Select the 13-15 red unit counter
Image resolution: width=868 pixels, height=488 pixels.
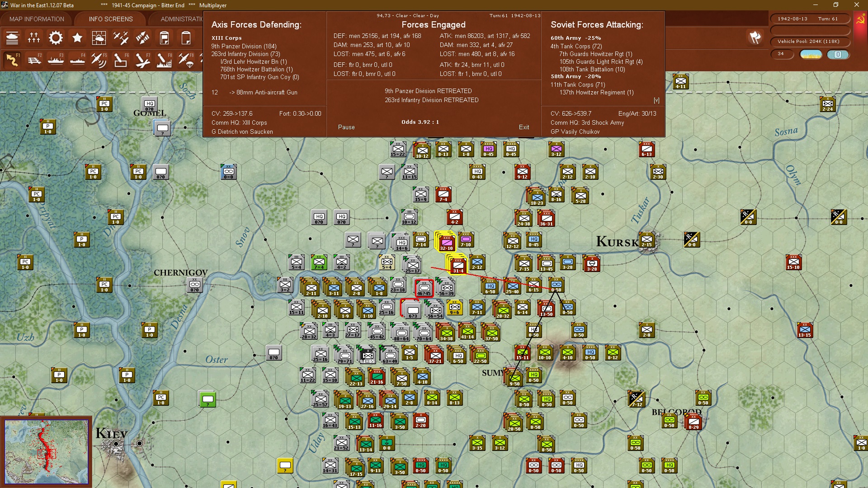tap(805, 330)
